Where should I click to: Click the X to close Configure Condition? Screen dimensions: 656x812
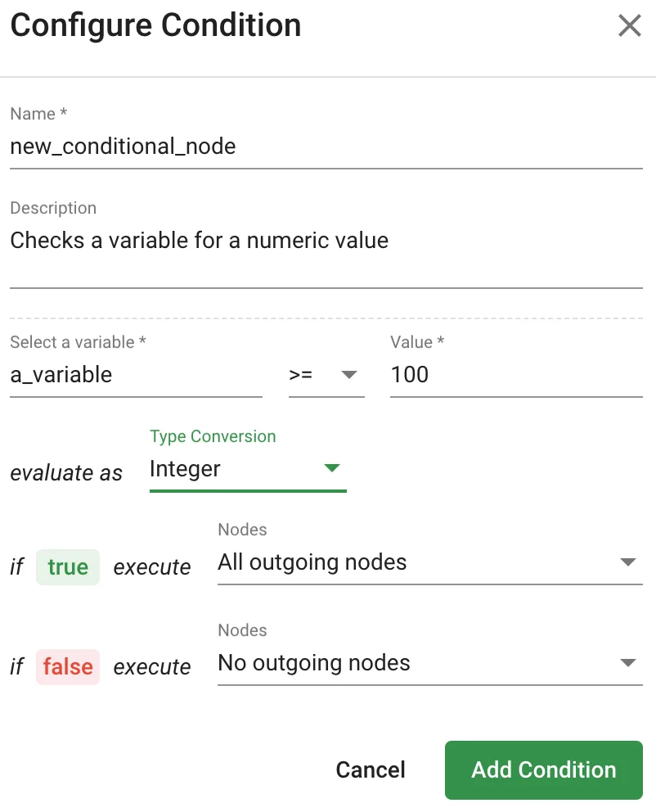click(629, 25)
